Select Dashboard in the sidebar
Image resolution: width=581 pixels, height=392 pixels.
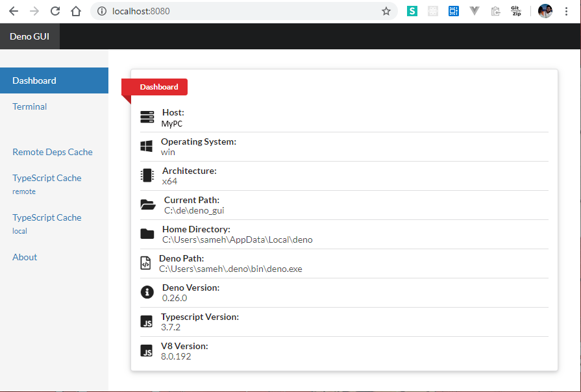click(54, 80)
